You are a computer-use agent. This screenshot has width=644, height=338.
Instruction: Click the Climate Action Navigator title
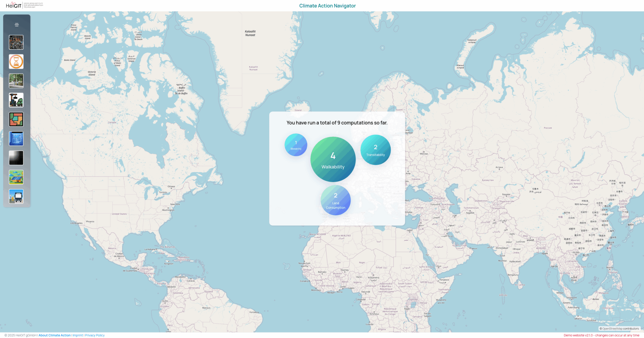[x=327, y=6]
